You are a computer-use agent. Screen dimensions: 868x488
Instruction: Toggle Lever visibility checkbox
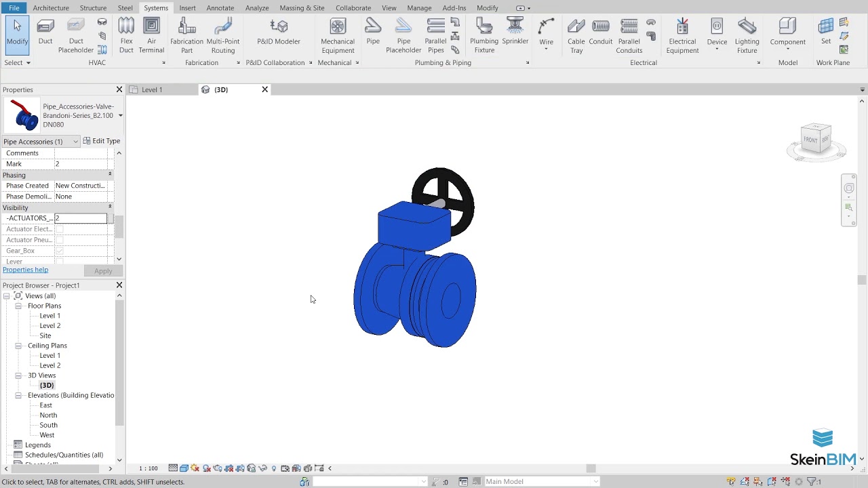pos(60,262)
